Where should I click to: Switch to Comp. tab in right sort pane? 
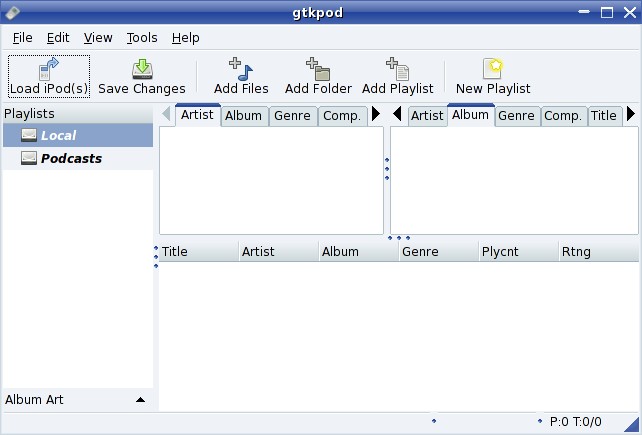[x=563, y=116]
